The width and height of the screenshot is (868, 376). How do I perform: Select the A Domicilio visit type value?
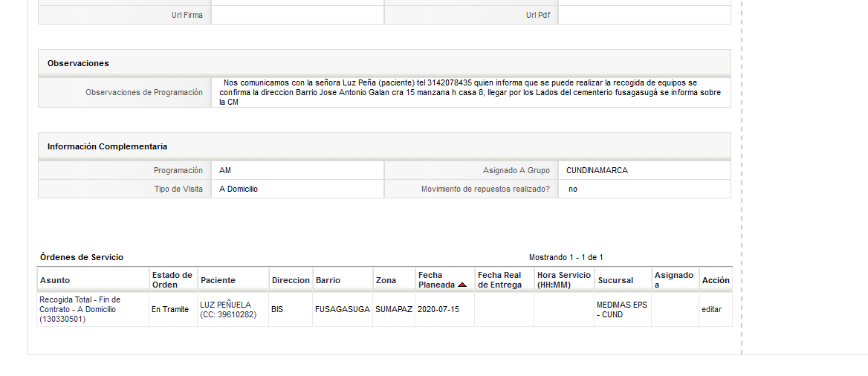[x=239, y=189]
